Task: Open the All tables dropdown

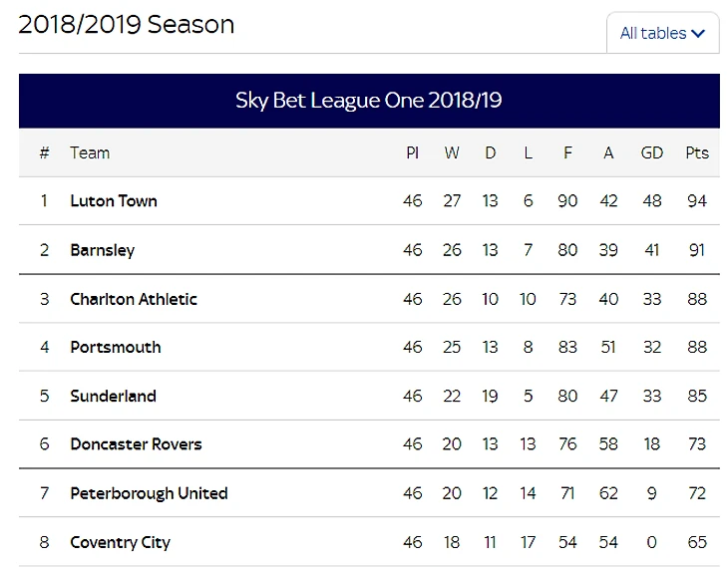Action: click(662, 33)
